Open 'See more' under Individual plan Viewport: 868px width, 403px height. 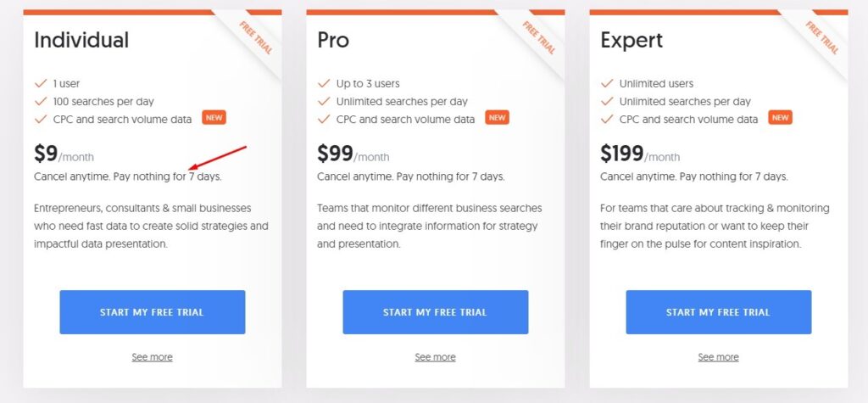pyautogui.click(x=153, y=357)
